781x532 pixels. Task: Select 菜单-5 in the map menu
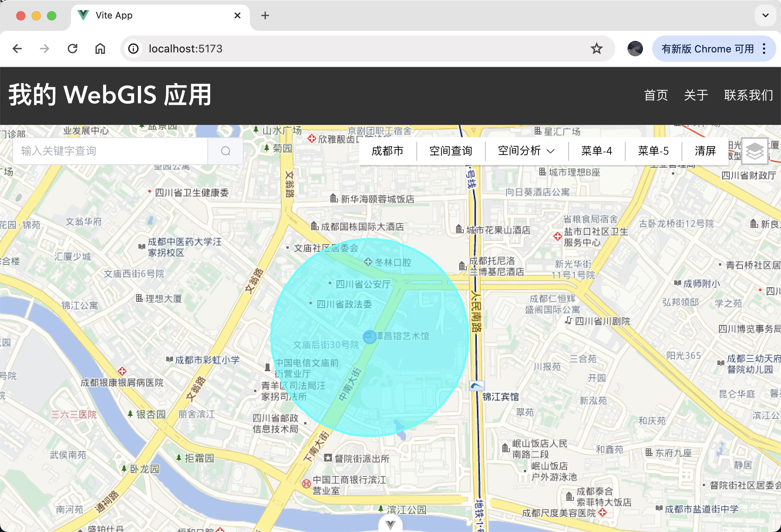tap(653, 151)
